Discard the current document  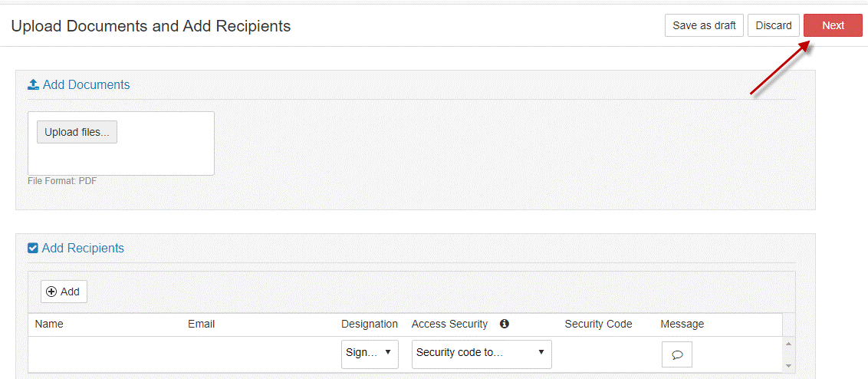click(x=774, y=25)
